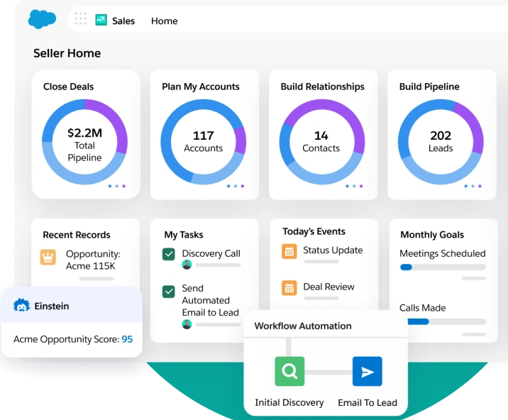
Task: Click the Plan My Accounts donut chart
Action: 204,142
